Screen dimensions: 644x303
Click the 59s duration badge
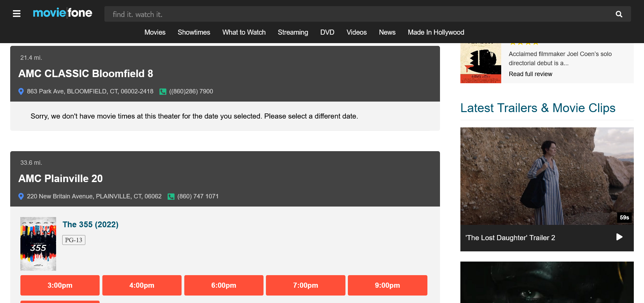click(x=624, y=217)
